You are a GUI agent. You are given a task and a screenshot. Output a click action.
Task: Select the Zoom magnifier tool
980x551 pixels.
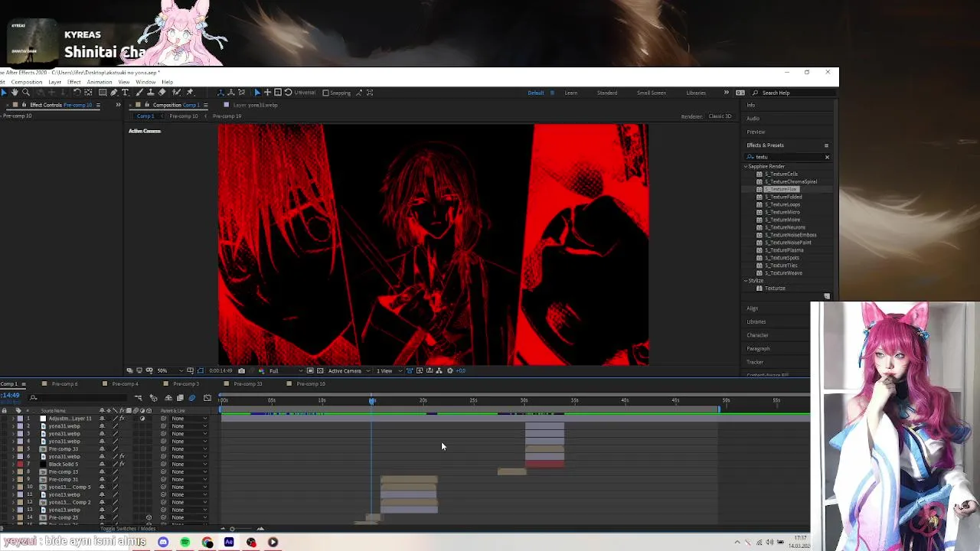tap(26, 93)
